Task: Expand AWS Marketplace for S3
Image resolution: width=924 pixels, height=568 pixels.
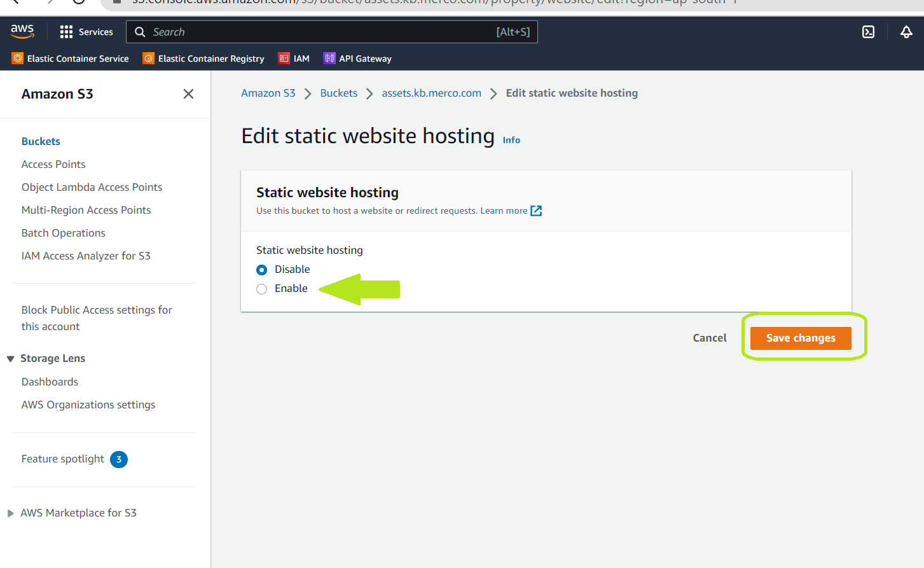Action: coord(10,513)
